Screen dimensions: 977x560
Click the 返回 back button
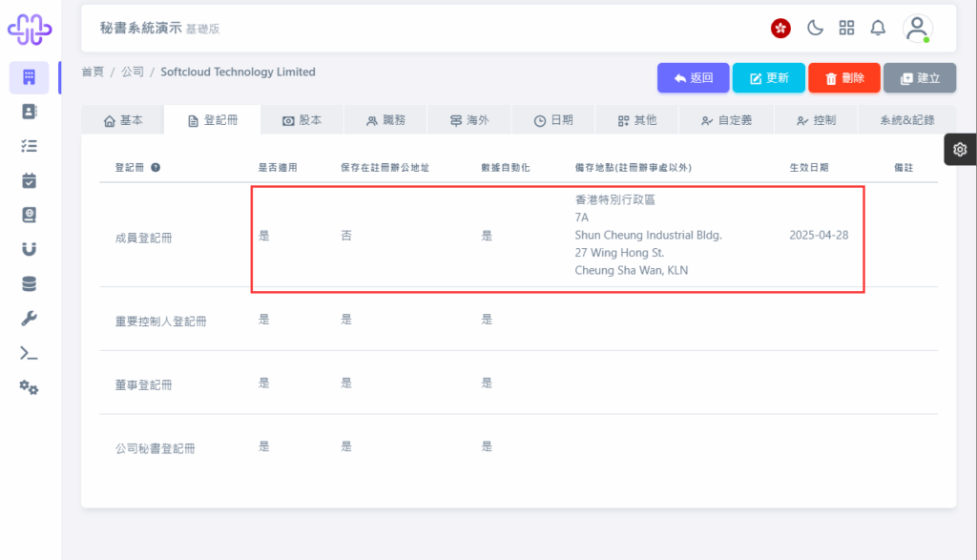tap(693, 78)
